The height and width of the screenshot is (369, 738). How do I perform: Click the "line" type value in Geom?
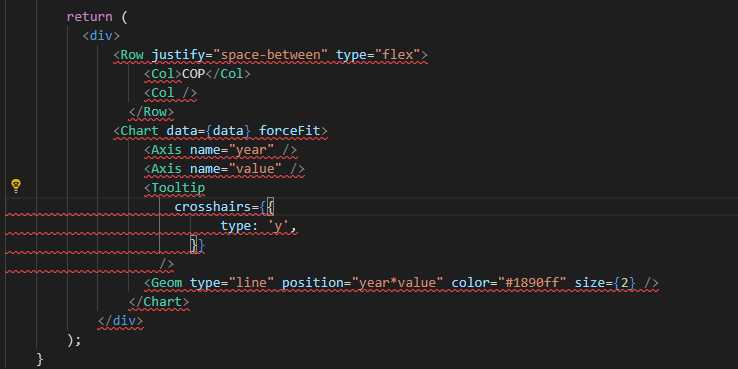[x=251, y=283]
